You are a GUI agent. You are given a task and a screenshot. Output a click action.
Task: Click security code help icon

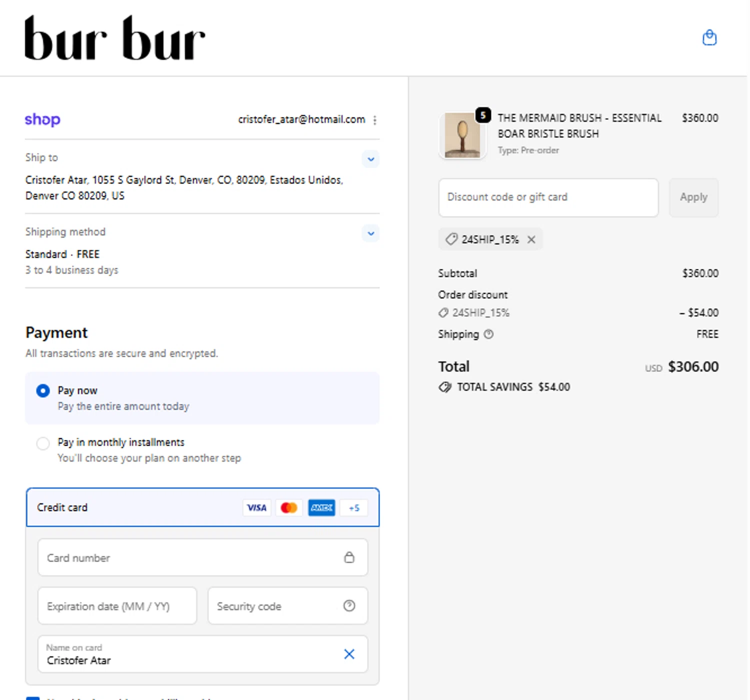point(349,606)
